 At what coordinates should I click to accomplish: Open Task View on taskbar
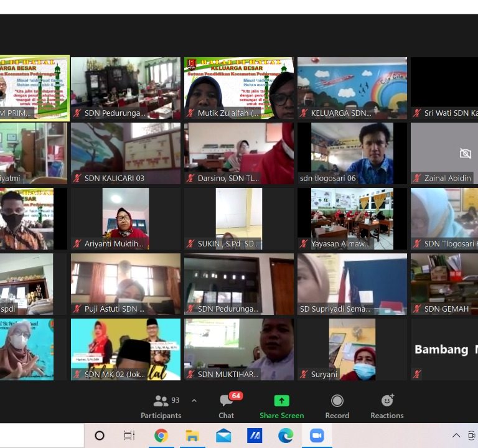click(x=129, y=436)
